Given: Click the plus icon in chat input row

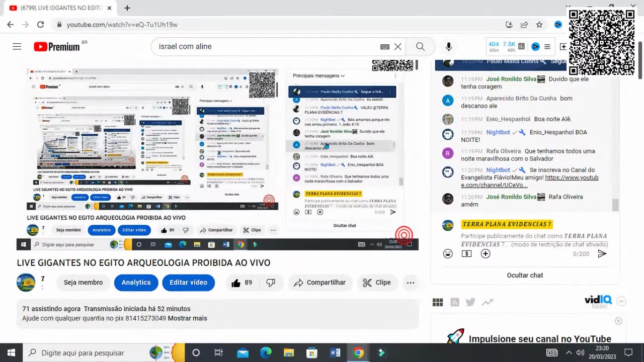Looking at the screenshot, I should pyautogui.click(x=486, y=254).
